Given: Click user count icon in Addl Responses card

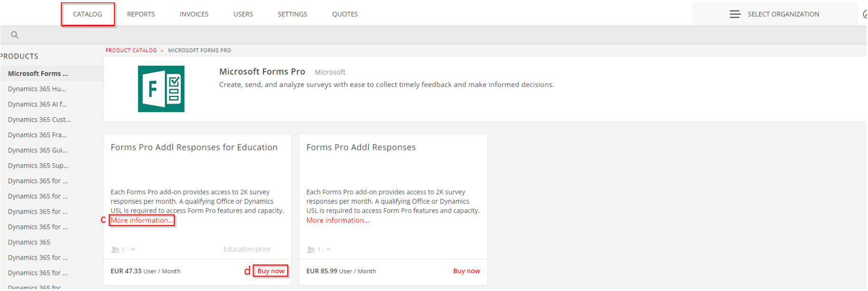Looking at the screenshot, I should (311, 249).
